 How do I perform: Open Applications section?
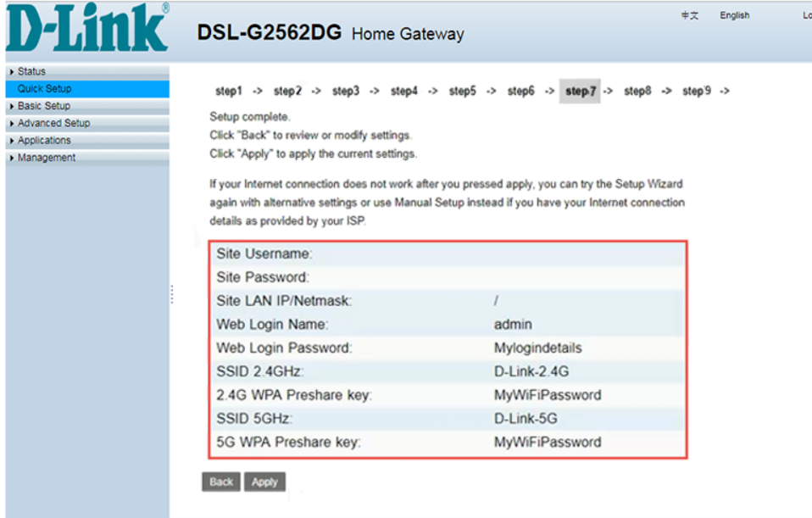pos(44,141)
